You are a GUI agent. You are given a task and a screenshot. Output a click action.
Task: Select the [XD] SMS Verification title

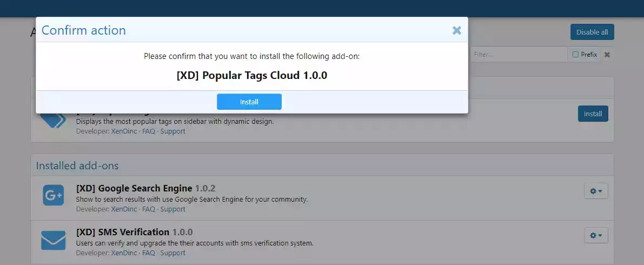[123, 233]
